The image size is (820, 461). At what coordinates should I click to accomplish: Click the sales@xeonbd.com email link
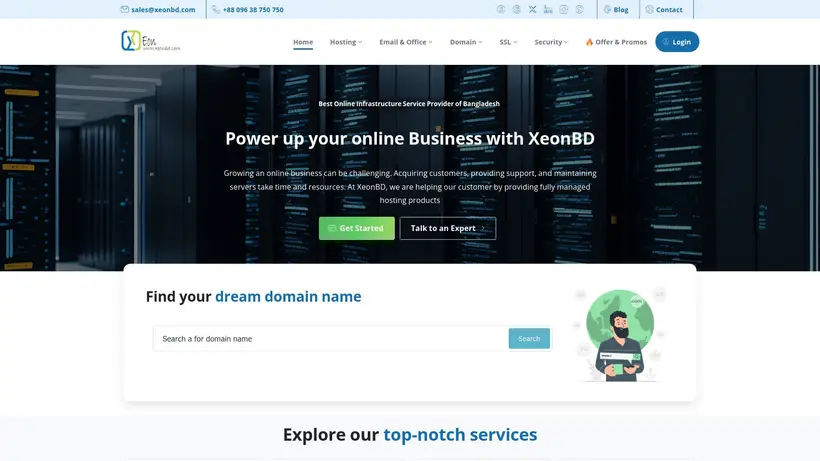[x=163, y=9]
